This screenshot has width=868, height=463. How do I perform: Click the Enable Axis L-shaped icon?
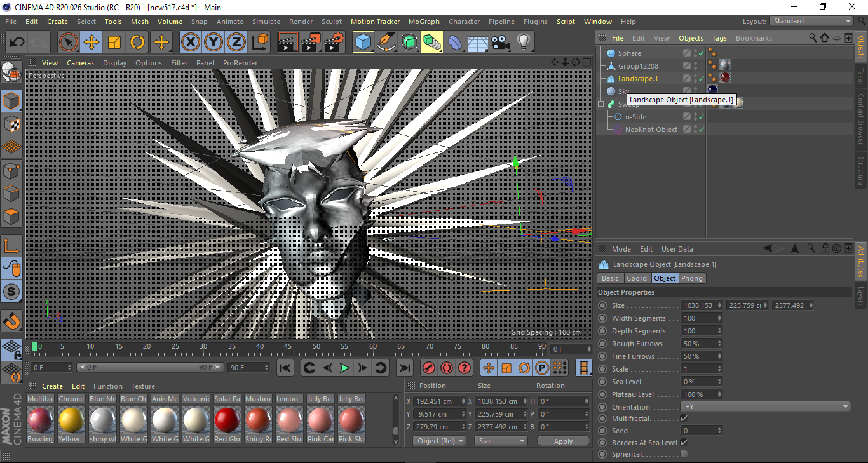click(x=11, y=245)
